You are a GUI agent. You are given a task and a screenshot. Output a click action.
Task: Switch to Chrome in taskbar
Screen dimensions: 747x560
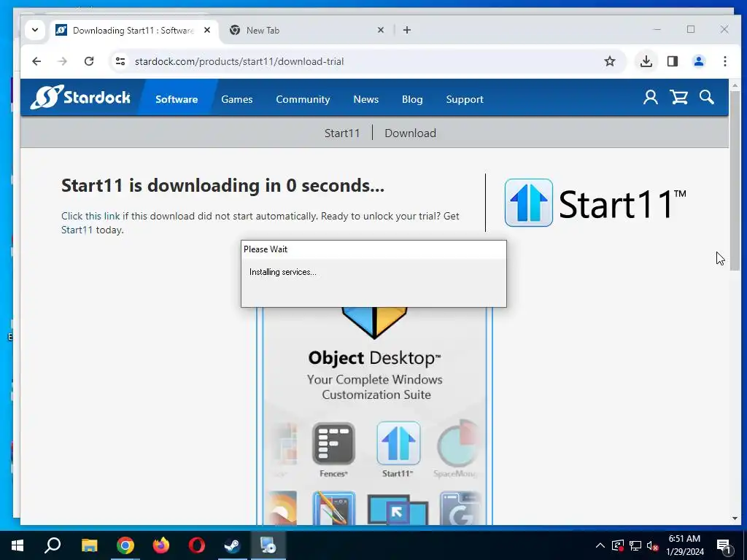[x=125, y=545]
